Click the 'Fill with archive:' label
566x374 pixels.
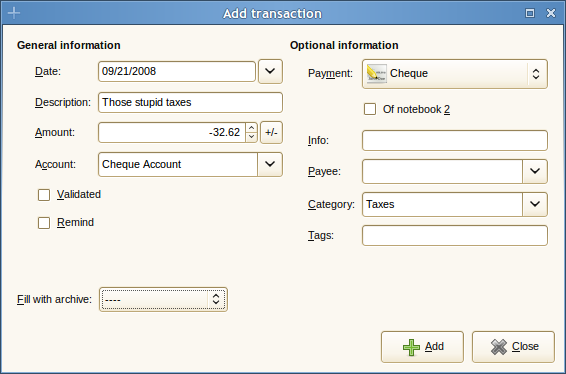(55, 300)
